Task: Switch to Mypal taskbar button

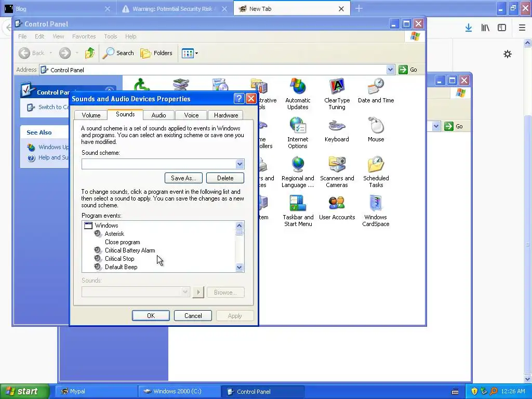Action: coord(96,391)
